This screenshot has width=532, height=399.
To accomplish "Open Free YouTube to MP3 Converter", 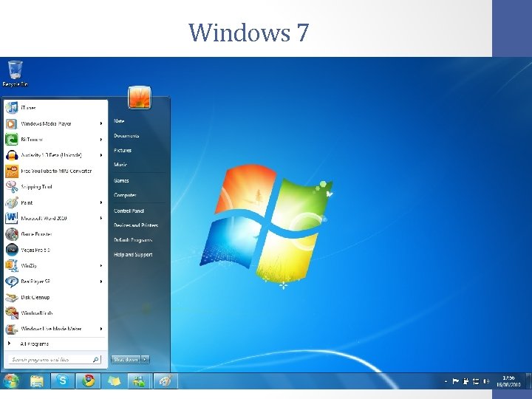I will (x=56, y=171).
